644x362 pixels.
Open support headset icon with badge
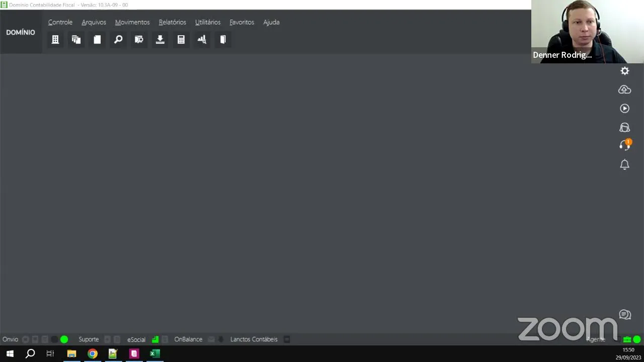[x=624, y=145]
